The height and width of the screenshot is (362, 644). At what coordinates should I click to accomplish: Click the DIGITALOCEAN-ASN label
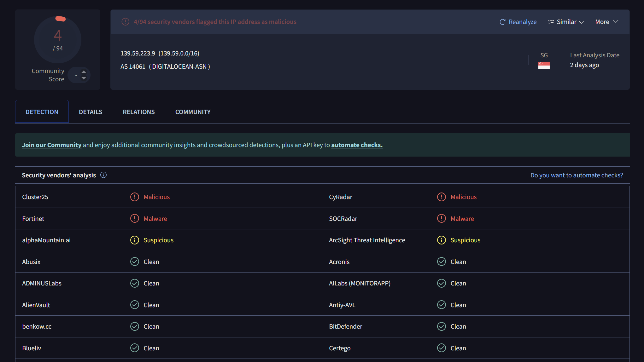pyautogui.click(x=179, y=66)
